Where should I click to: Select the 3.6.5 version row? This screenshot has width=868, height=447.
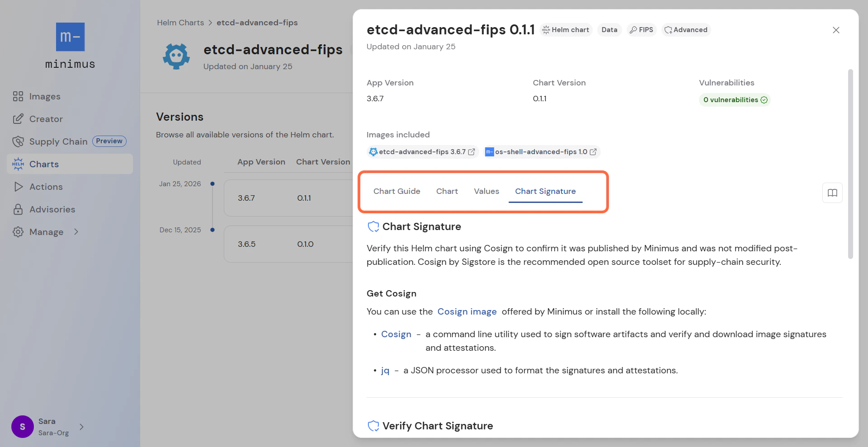click(288, 244)
